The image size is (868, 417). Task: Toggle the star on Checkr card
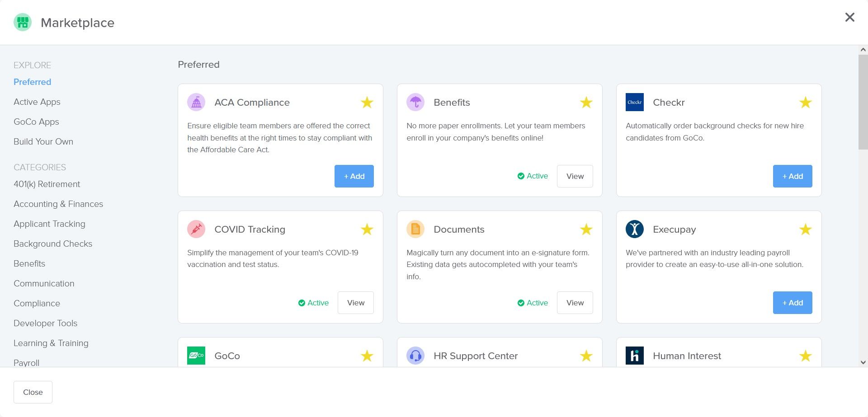tap(806, 103)
